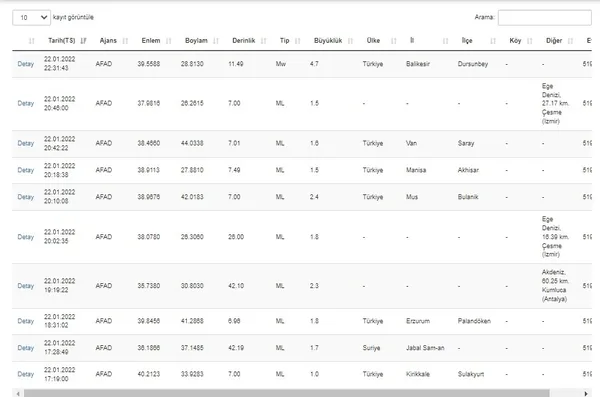Image resolution: width=600 pixels, height=397 pixels.
Task: Sort by İlçe column sort icon
Action: coord(493,41)
